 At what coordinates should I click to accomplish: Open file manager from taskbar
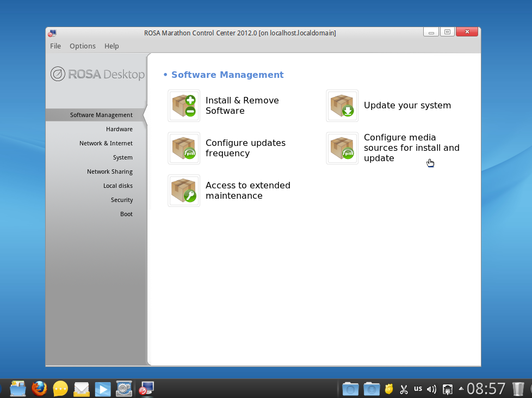(18, 389)
